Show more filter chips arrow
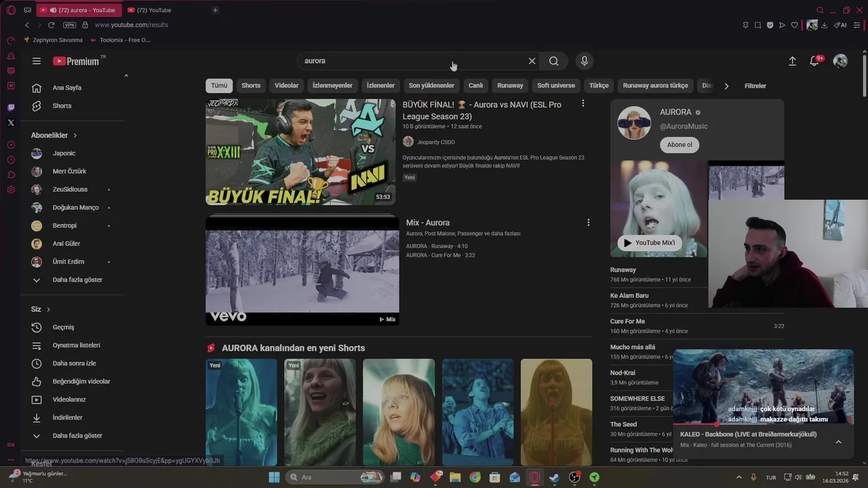 click(x=726, y=86)
